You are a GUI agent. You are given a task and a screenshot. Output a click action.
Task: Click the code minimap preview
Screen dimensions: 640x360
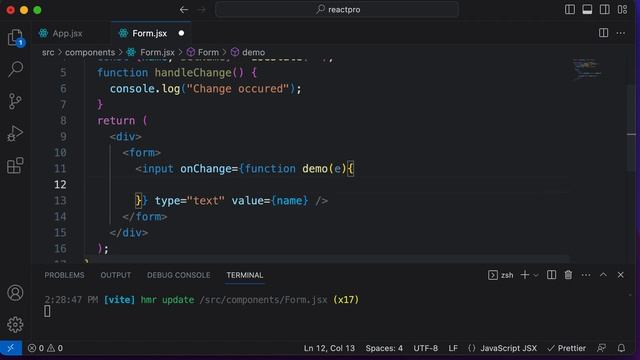[587, 69]
